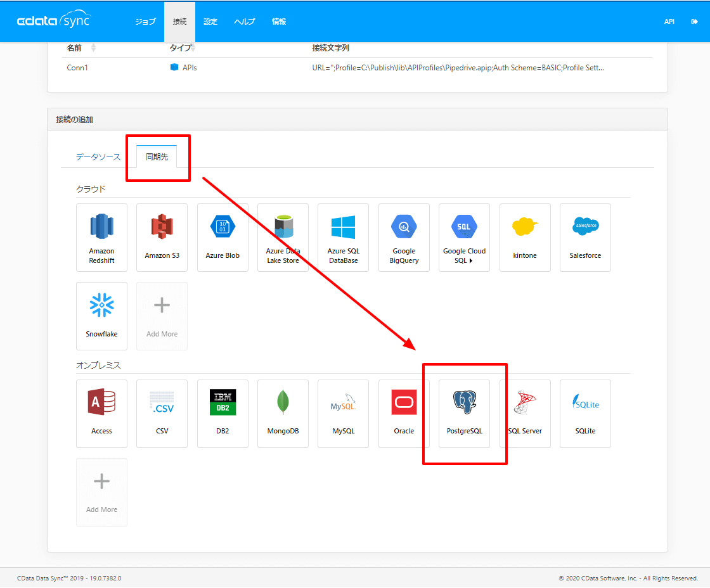Select Azure Data Lake Store tile
This screenshot has height=588, width=710.
(x=283, y=238)
